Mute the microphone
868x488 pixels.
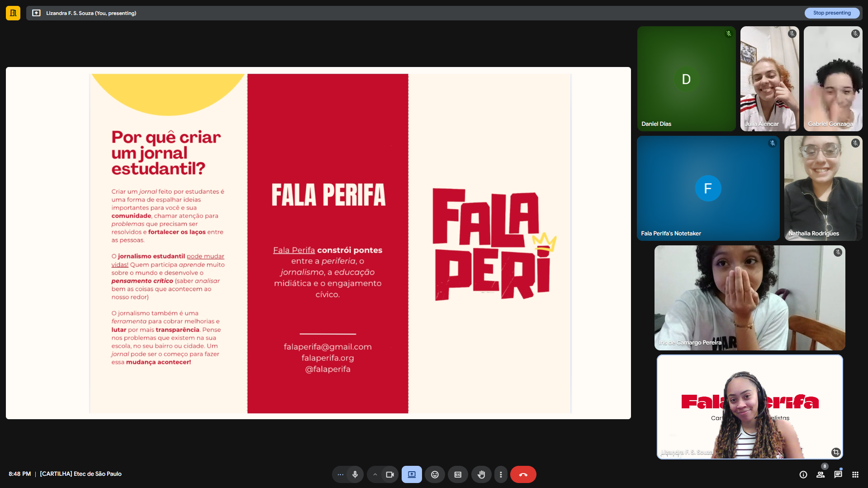click(355, 474)
